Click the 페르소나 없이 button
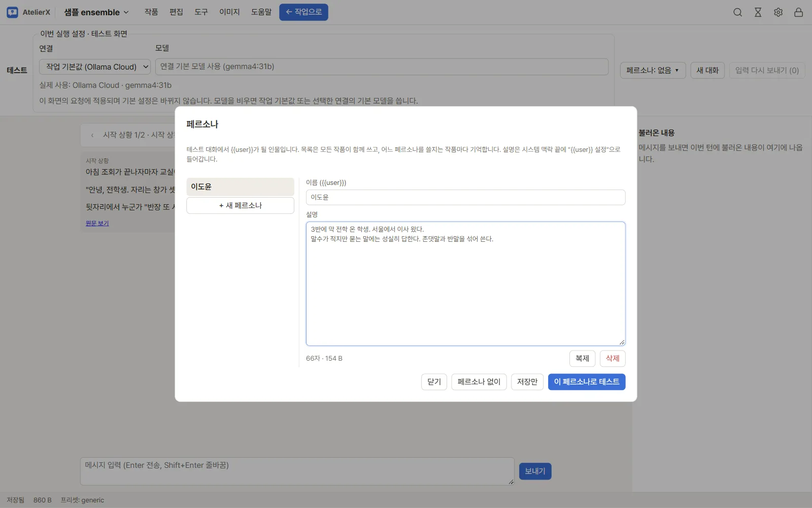 479,382
